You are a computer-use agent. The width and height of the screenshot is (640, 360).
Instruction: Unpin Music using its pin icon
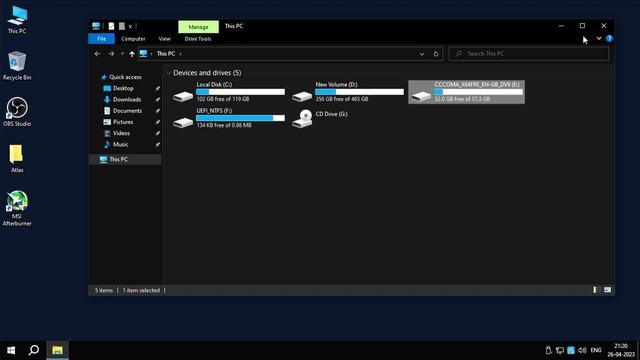pyautogui.click(x=158, y=144)
